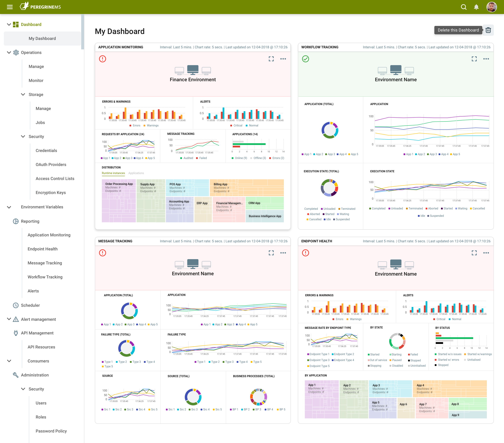Click Endpoint Health panel red alert icon
504x443 pixels.
click(305, 253)
